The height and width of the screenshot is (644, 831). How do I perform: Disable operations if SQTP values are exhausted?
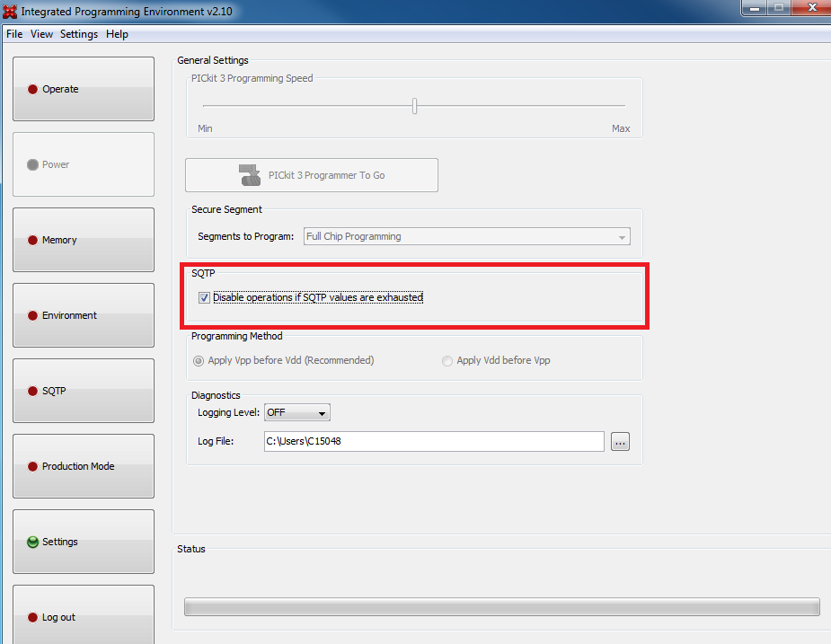(205, 297)
